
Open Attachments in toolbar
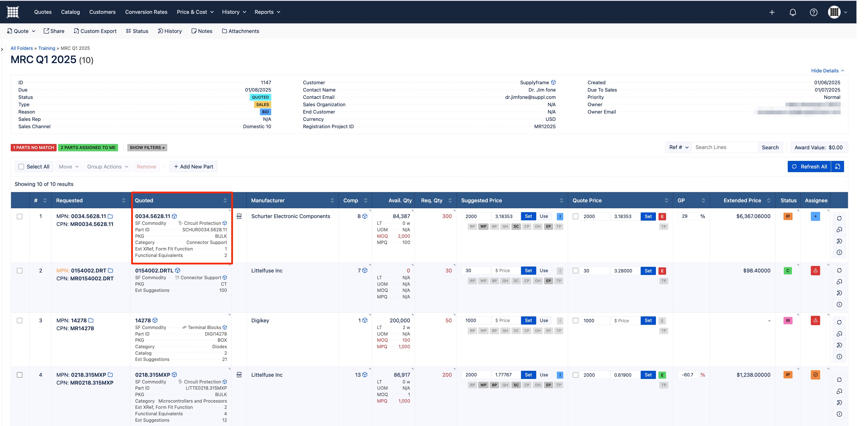[241, 31]
